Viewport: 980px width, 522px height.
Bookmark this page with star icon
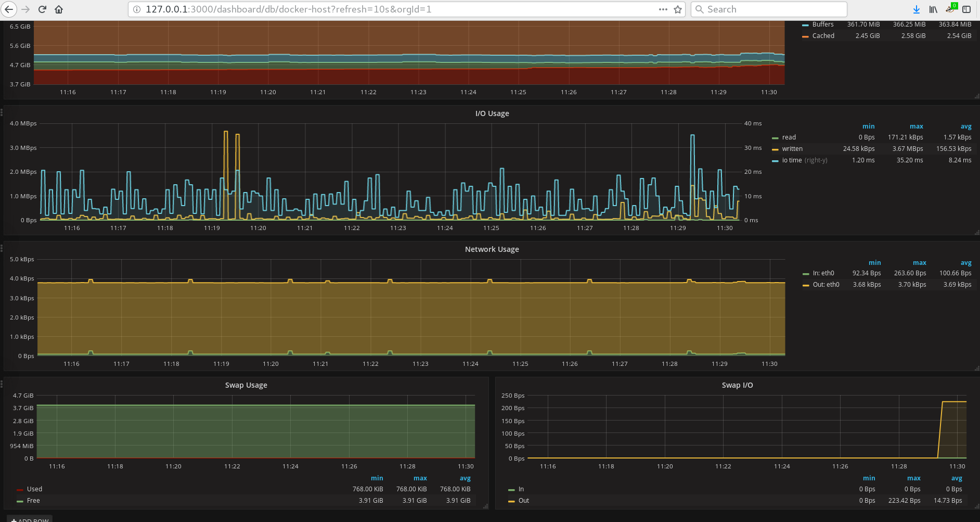click(678, 9)
